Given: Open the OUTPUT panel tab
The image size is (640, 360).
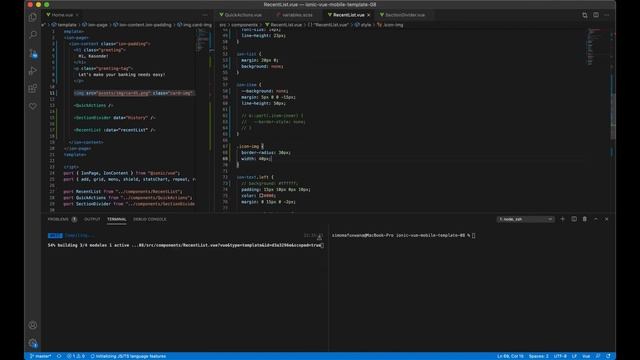Looking at the screenshot, I should [x=92, y=220].
